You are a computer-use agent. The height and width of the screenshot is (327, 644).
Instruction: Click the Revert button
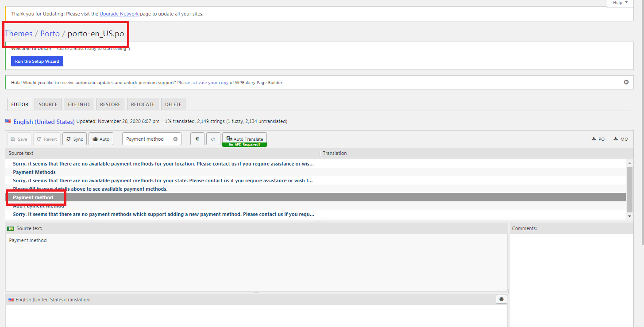pyautogui.click(x=46, y=139)
